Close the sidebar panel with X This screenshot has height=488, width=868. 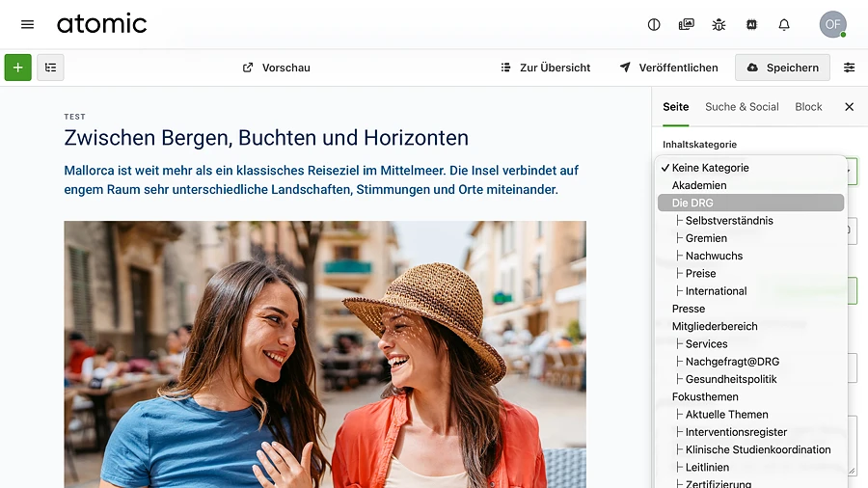[x=849, y=107]
